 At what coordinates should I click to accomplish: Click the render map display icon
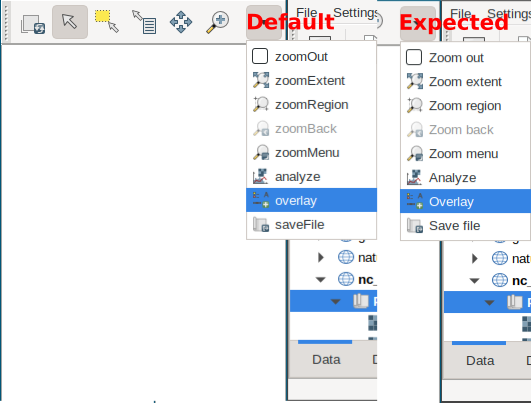pyautogui.click(x=33, y=24)
